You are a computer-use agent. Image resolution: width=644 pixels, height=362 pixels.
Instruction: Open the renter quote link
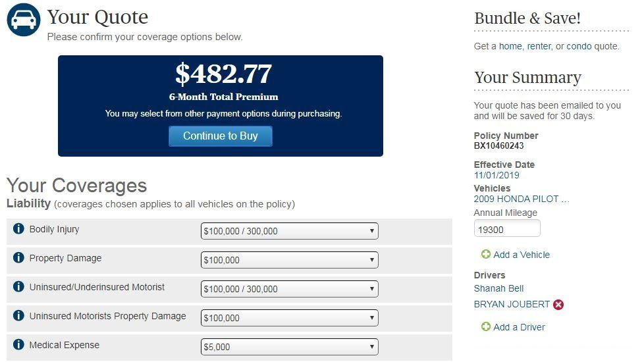pyautogui.click(x=539, y=46)
